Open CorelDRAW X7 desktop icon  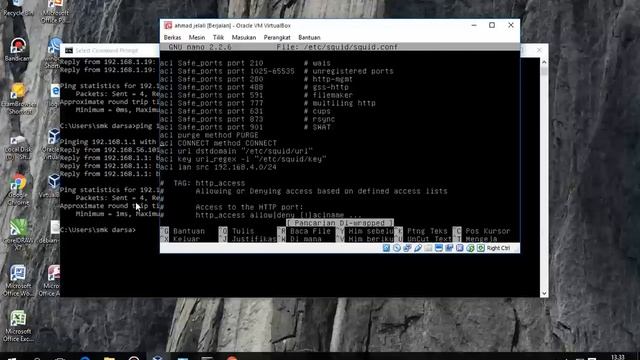coord(18,235)
